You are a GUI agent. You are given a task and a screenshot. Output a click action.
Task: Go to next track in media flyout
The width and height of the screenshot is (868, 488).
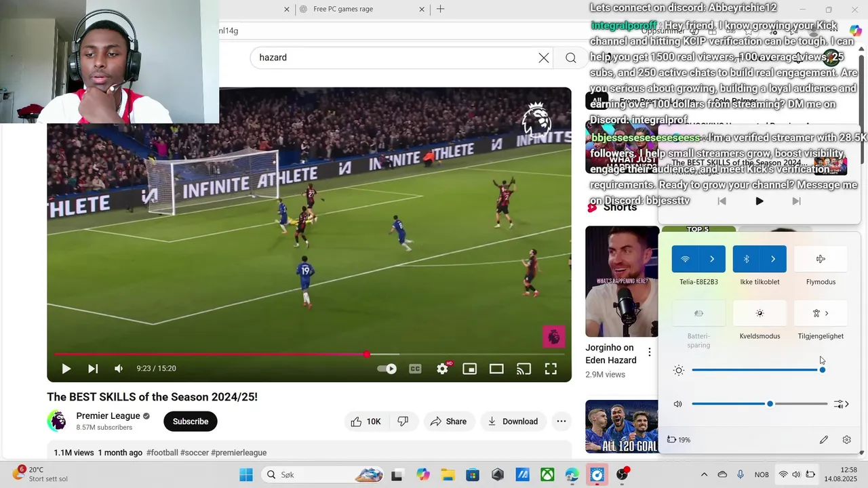pyautogui.click(x=797, y=201)
